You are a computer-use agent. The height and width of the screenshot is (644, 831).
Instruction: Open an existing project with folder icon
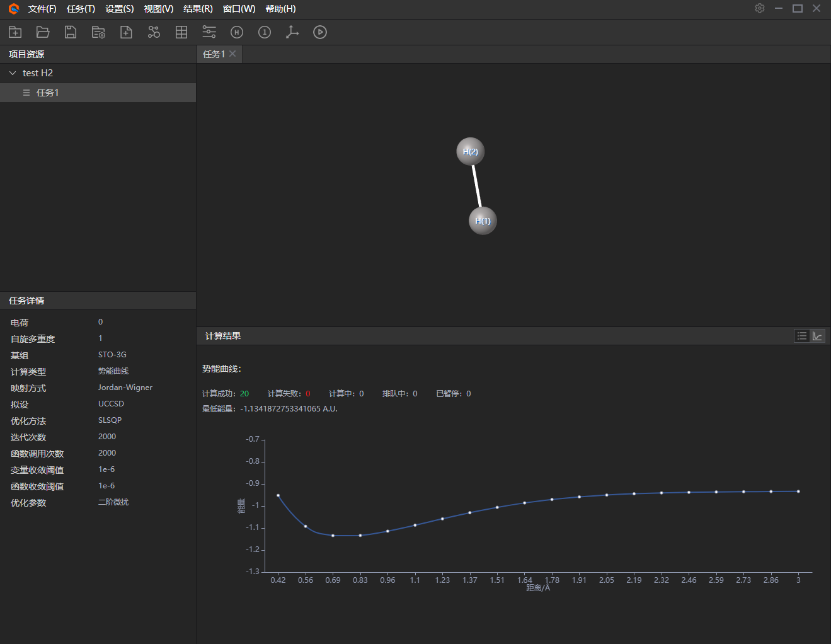point(43,32)
